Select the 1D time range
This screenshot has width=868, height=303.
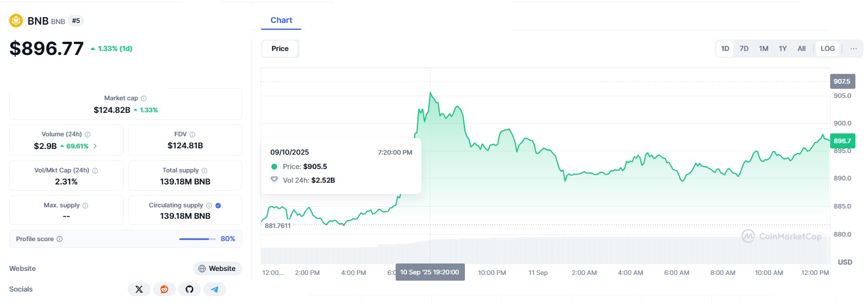(725, 49)
